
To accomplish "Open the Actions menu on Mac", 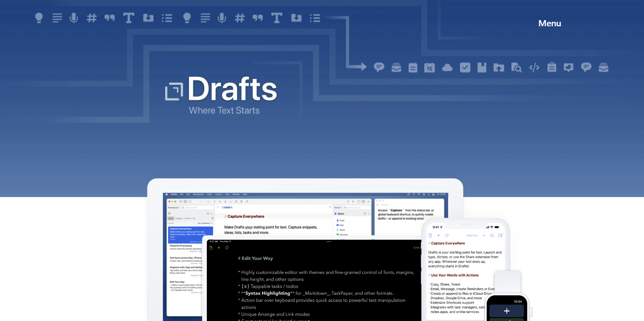I will pyautogui.click(x=218, y=194).
